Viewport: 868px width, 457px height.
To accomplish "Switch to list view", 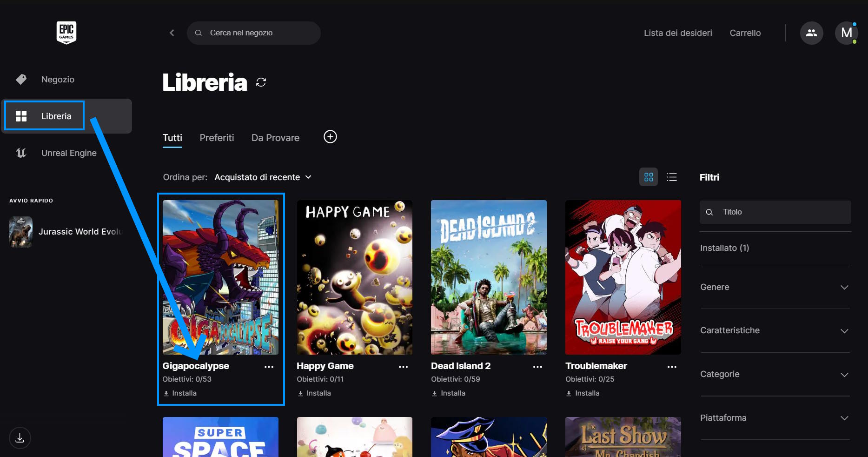I will coord(672,177).
